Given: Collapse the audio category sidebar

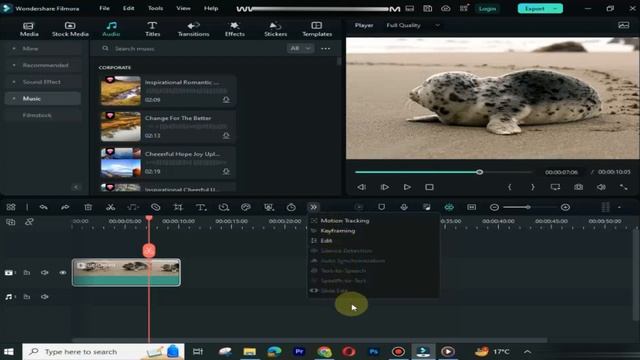Looking at the screenshot, I should tap(76, 187).
